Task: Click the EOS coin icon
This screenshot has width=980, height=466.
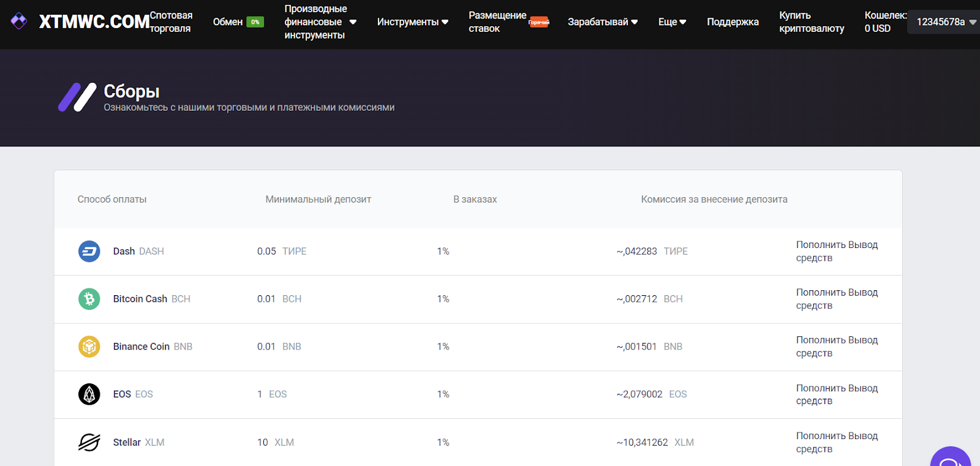Action: click(x=89, y=394)
